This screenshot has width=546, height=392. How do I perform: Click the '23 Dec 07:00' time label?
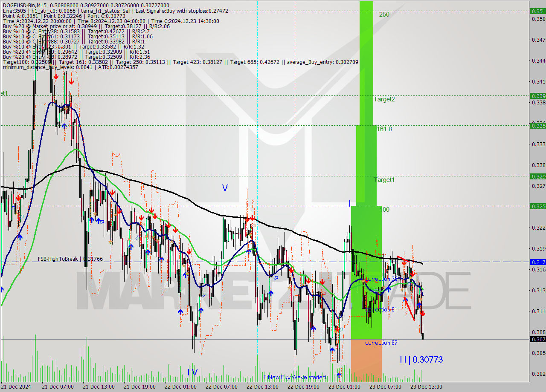click(x=385, y=387)
